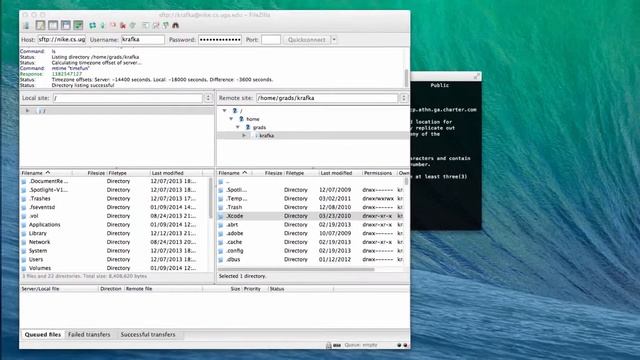
Task: Collapse the remote root '/' tree node
Action: pyautogui.click(x=224, y=111)
